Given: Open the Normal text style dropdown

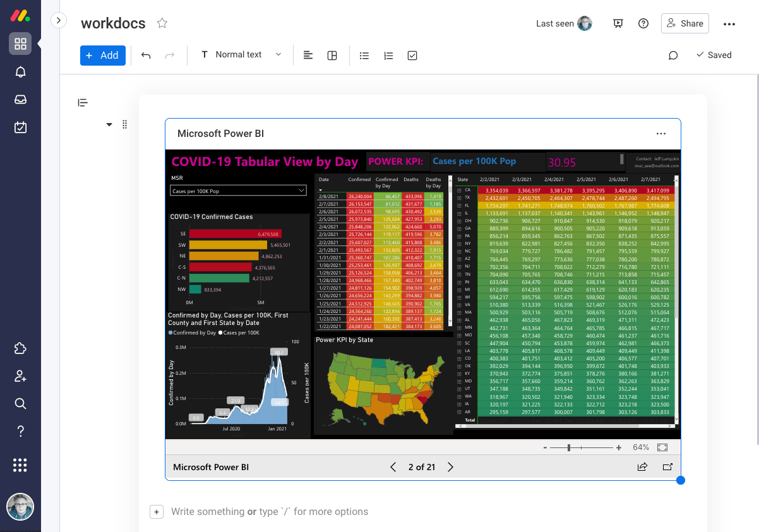Looking at the screenshot, I should point(242,54).
